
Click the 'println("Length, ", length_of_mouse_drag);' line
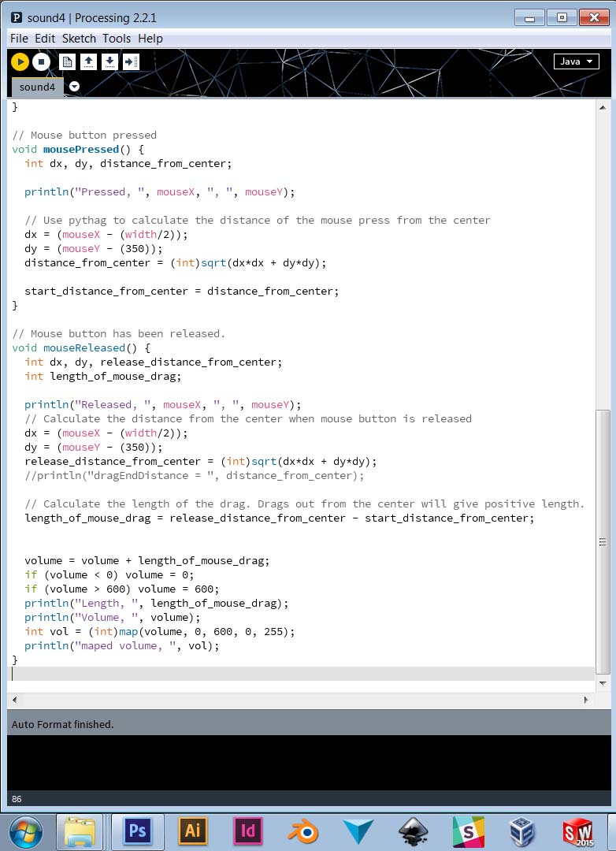pos(156,603)
